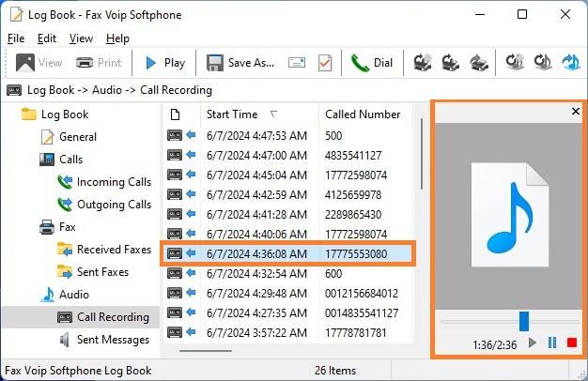Select the recording at 4:42:59 AM
Image resolution: width=588 pixels, height=381 pixels.
(x=287, y=195)
